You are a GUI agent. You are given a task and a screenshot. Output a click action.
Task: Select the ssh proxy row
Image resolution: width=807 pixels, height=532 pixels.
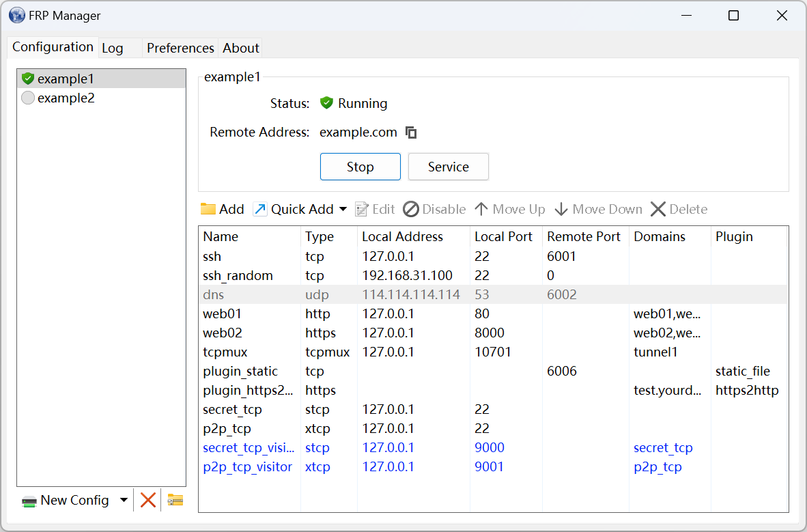[492, 256]
